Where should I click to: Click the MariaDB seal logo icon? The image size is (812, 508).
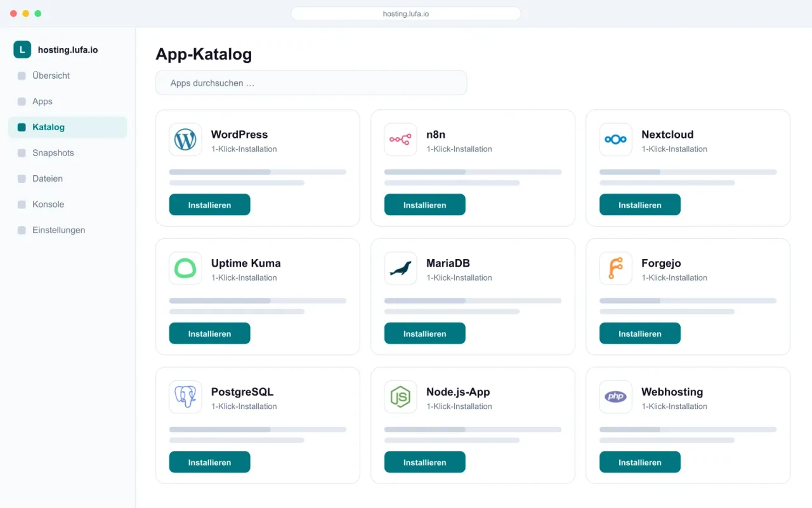(400, 268)
